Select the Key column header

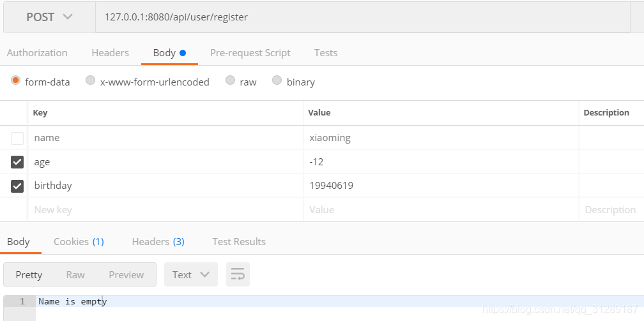[40, 113]
